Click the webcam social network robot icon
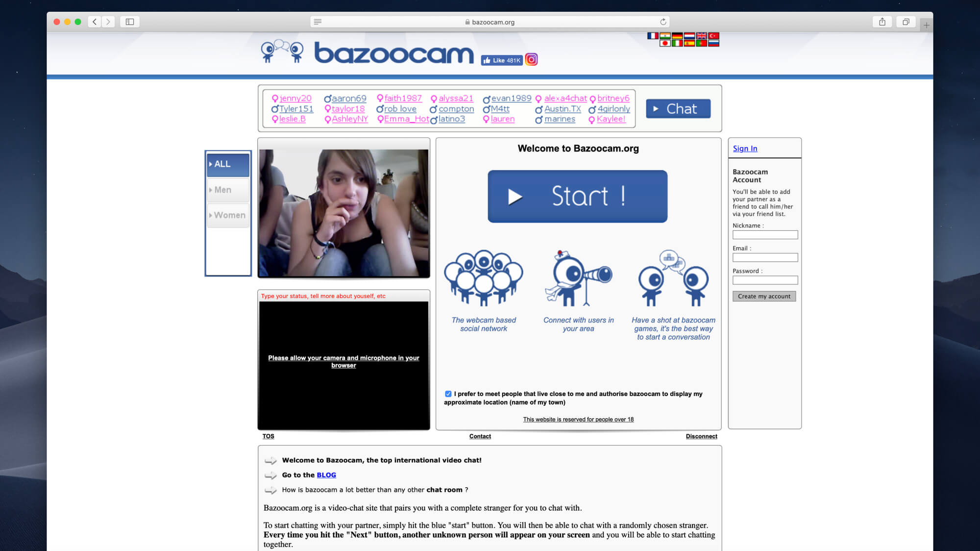 click(x=483, y=279)
